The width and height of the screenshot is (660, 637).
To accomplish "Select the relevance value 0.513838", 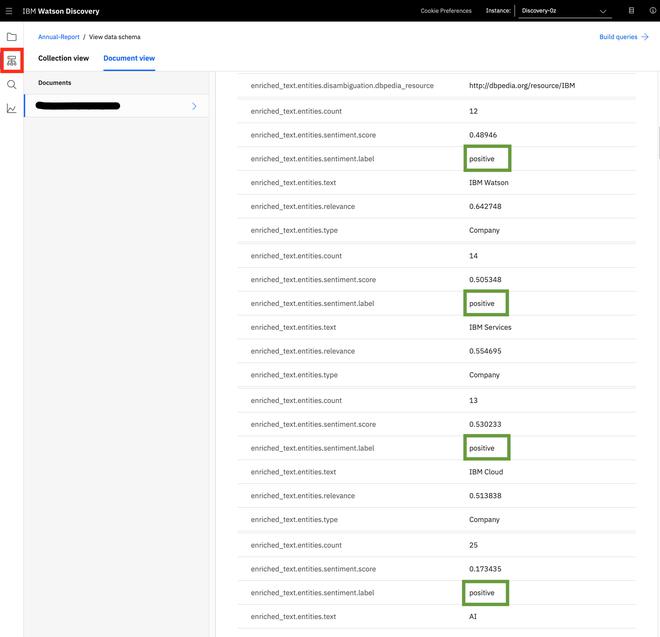I will (x=485, y=496).
